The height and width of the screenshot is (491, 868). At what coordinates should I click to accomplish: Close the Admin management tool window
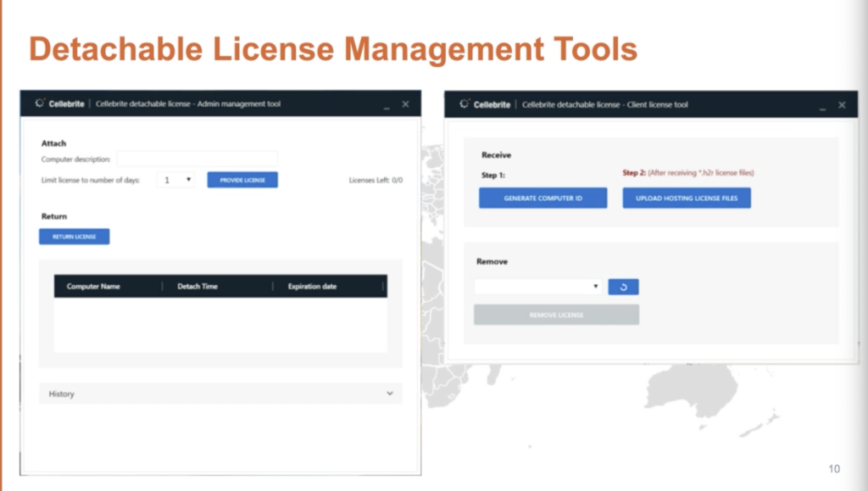405,104
